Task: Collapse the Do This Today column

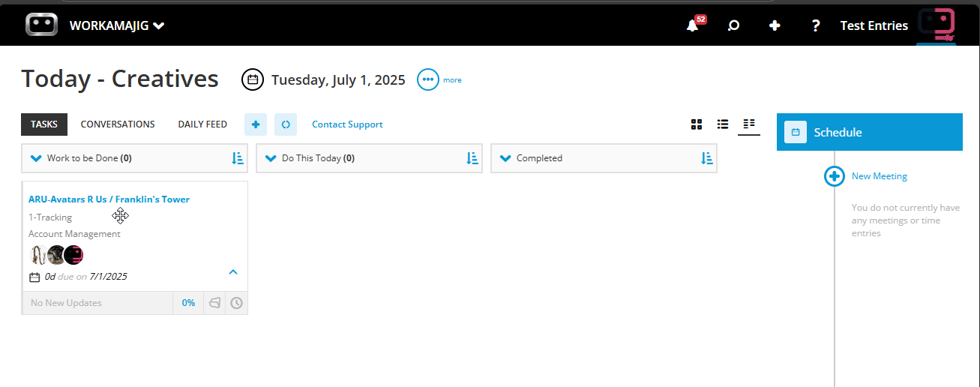Action: (x=271, y=158)
